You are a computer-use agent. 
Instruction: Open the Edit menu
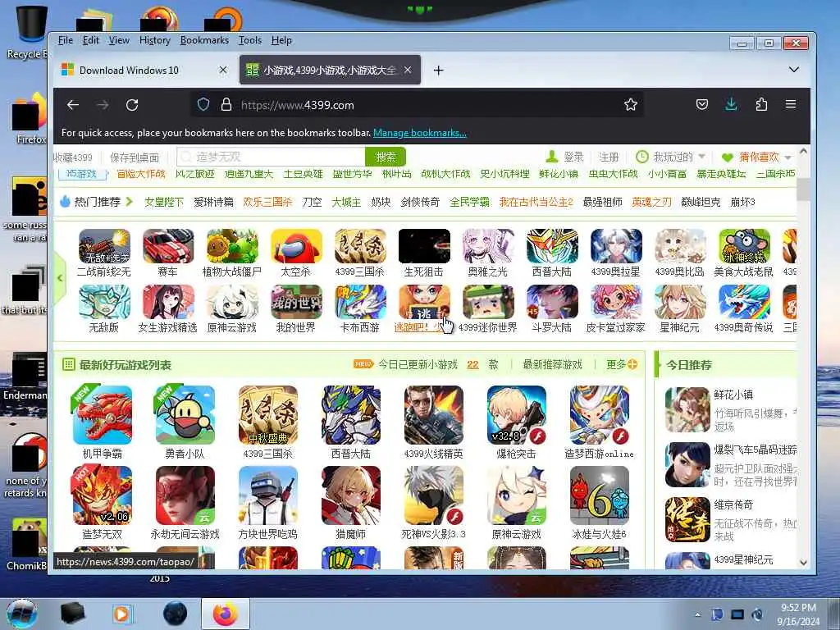(x=90, y=40)
